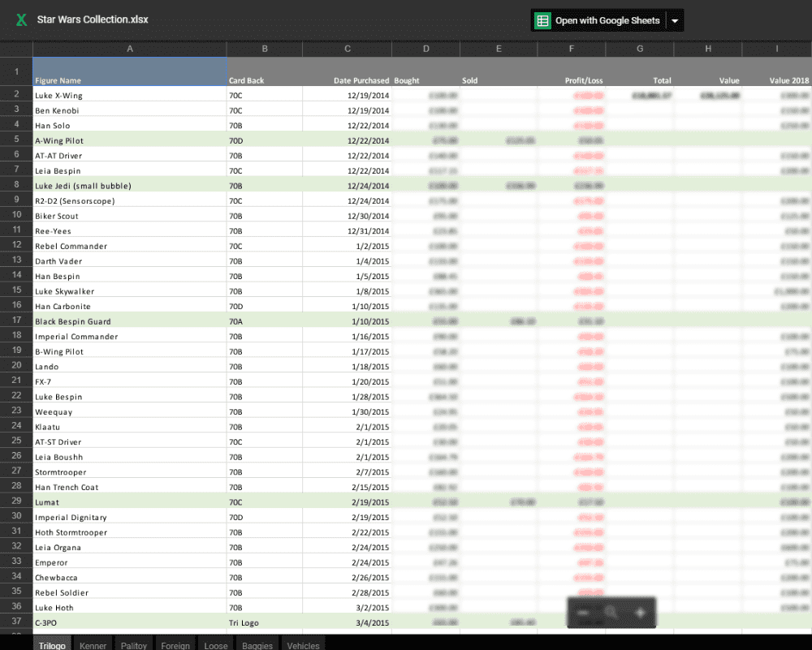Select the Baggies sheet tab
This screenshot has height=650, width=812.
point(257,645)
